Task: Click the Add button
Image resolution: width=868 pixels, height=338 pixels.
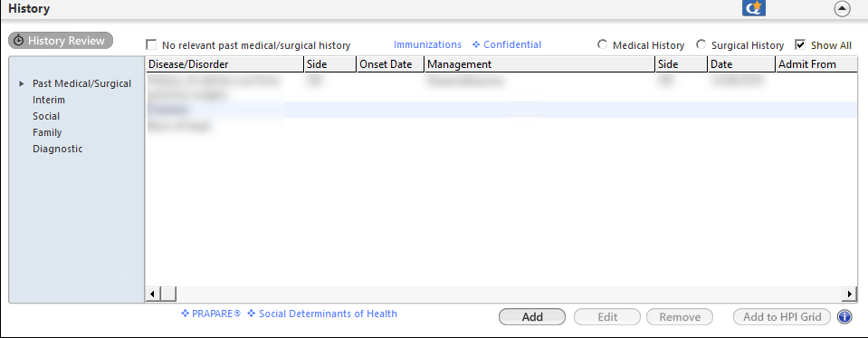Action: (x=532, y=317)
